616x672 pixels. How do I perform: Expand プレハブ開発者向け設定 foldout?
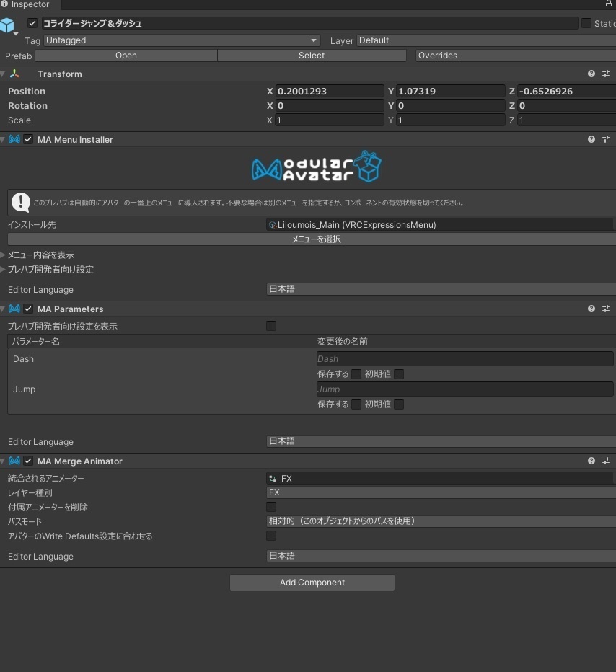(3, 269)
